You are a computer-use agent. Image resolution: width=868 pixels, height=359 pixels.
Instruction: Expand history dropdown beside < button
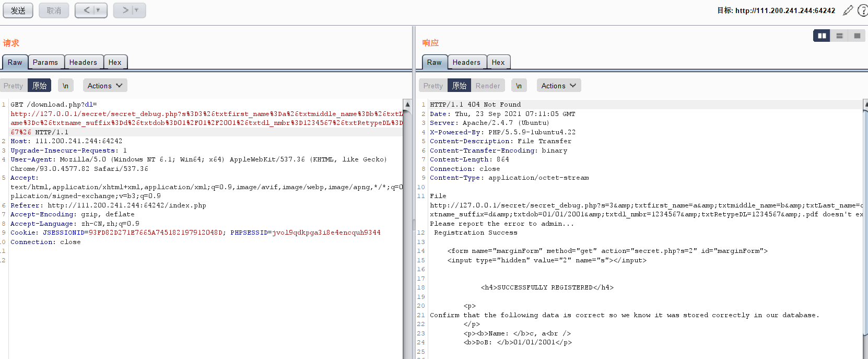point(99,10)
